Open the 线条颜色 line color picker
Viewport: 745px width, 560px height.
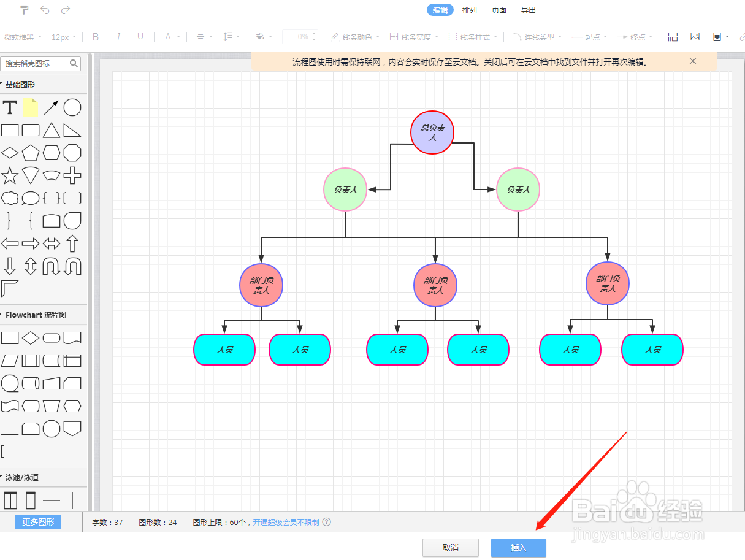tap(355, 37)
